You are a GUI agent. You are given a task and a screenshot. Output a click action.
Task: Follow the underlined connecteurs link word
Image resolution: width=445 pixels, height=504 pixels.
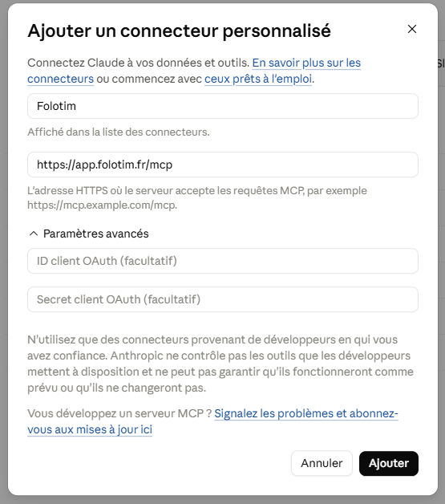pos(61,79)
